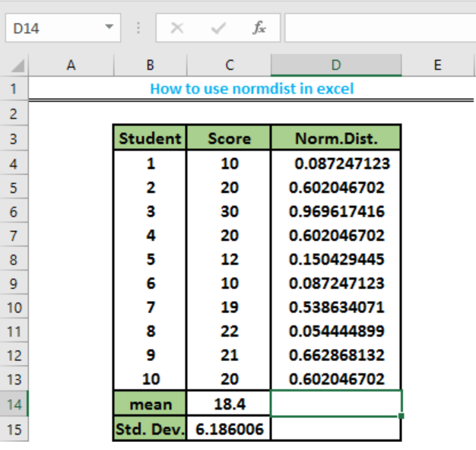The width and height of the screenshot is (476, 450).
Task: Click the formula bar vertical dots handle
Action: (138, 28)
